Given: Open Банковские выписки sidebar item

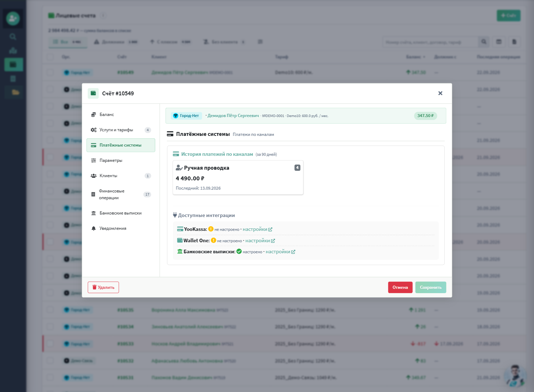Looking at the screenshot, I should 121,213.
